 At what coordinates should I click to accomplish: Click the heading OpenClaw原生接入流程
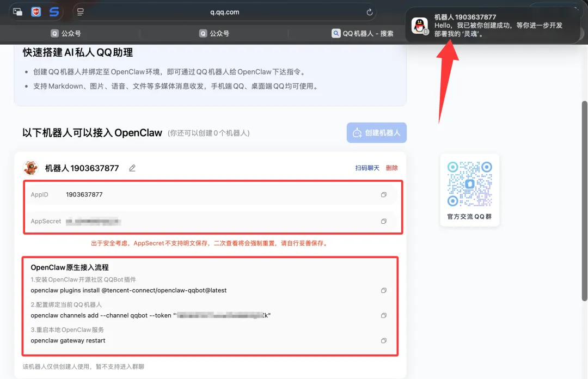70,267
